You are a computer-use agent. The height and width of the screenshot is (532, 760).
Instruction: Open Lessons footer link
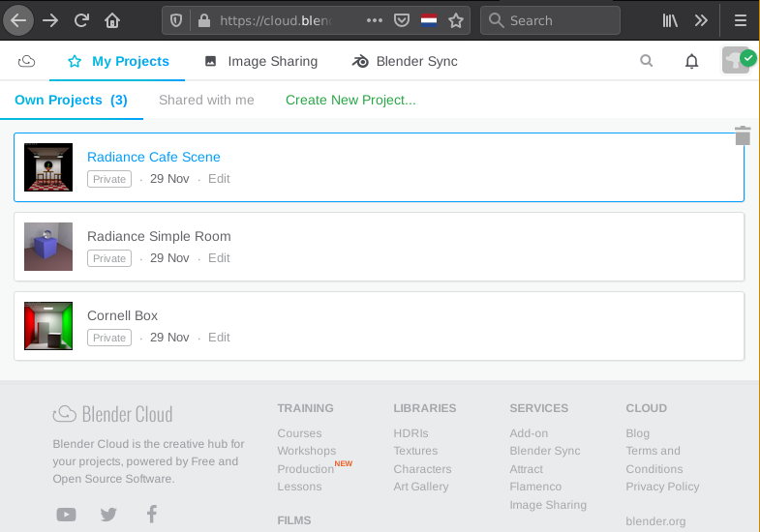coord(299,487)
